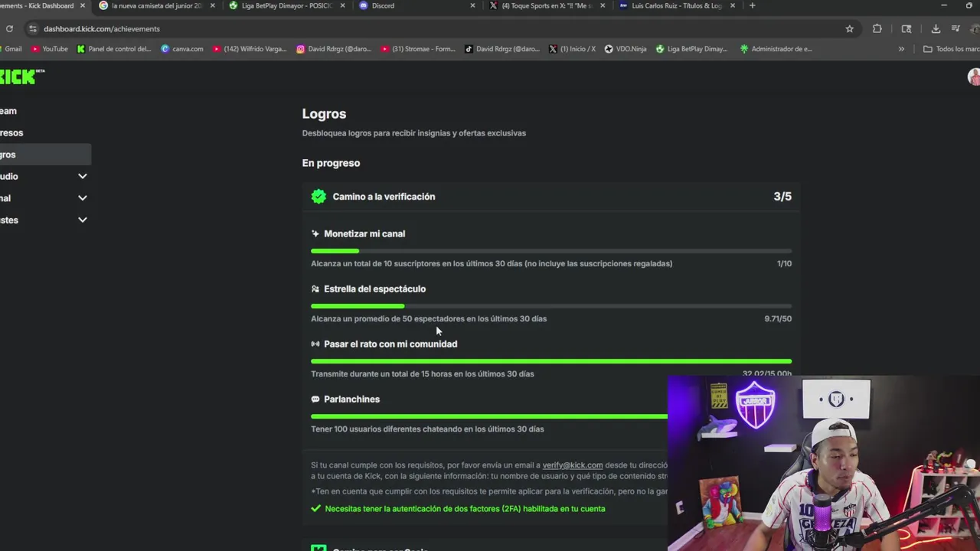Click the Camino a la verificación header
980x551 pixels.
point(551,197)
